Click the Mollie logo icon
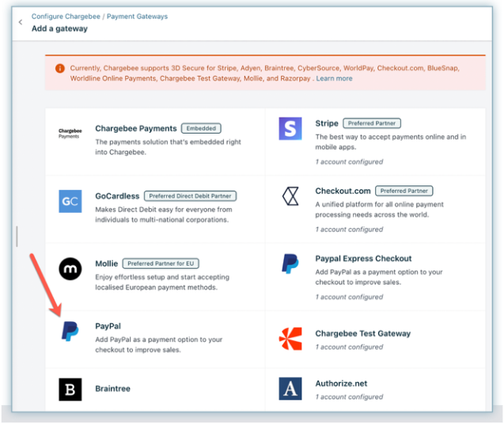The width and height of the screenshot is (504, 424). point(70,269)
